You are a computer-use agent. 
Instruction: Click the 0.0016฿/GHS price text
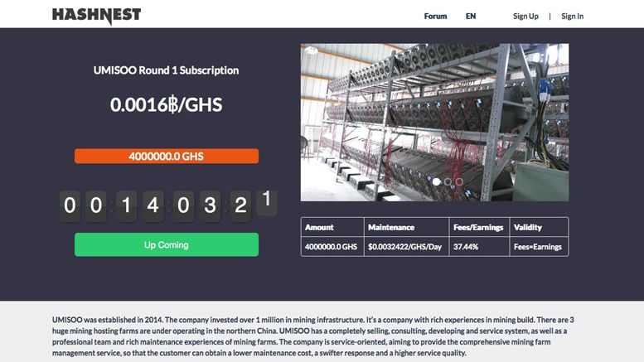tap(167, 104)
